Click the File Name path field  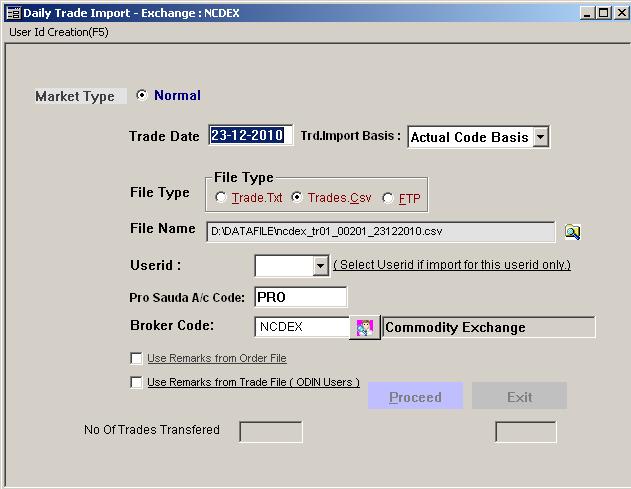(380, 232)
